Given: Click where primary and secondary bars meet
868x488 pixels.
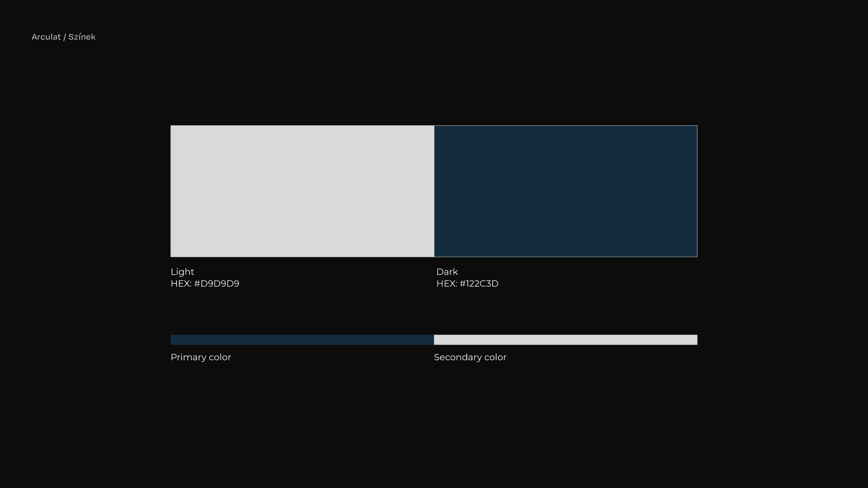Looking at the screenshot, I should 434,340.
